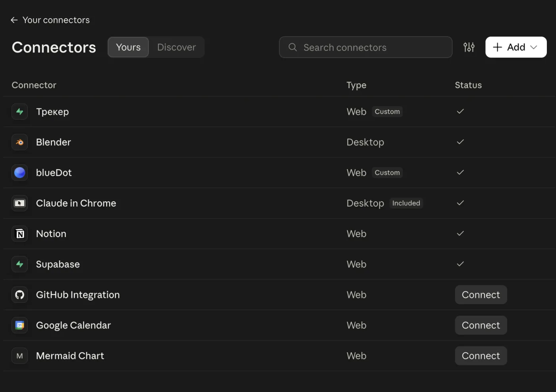
Task: Select the blueDot connector name
Action: click(x=54, y=173)
